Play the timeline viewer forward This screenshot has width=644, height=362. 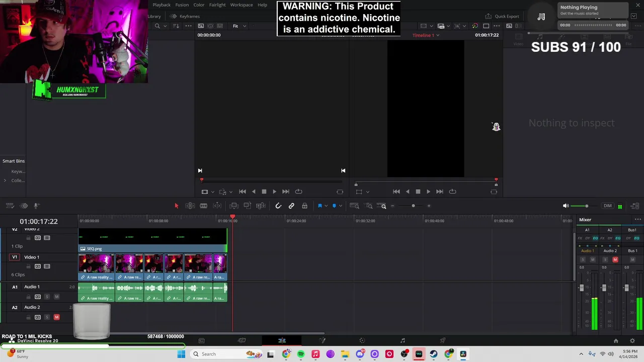pyautogui.click(x=428, y=192)
